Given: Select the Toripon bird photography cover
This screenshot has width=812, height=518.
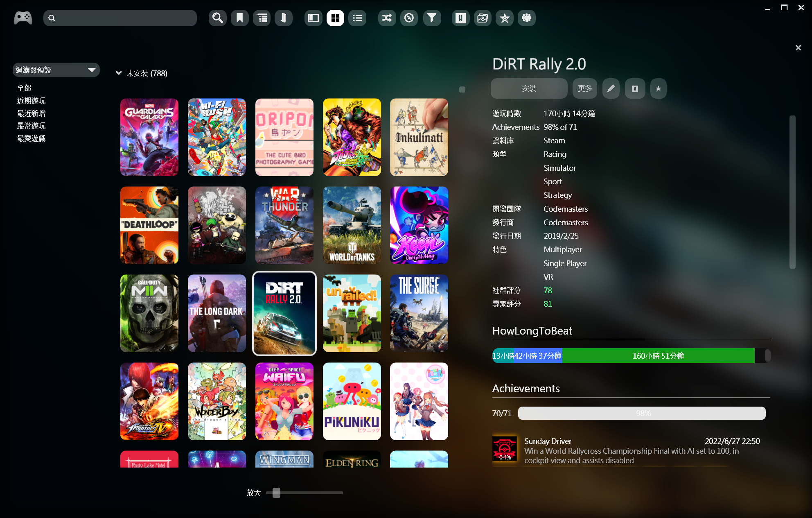Looking at the screenshot, I should pos(284,137).
